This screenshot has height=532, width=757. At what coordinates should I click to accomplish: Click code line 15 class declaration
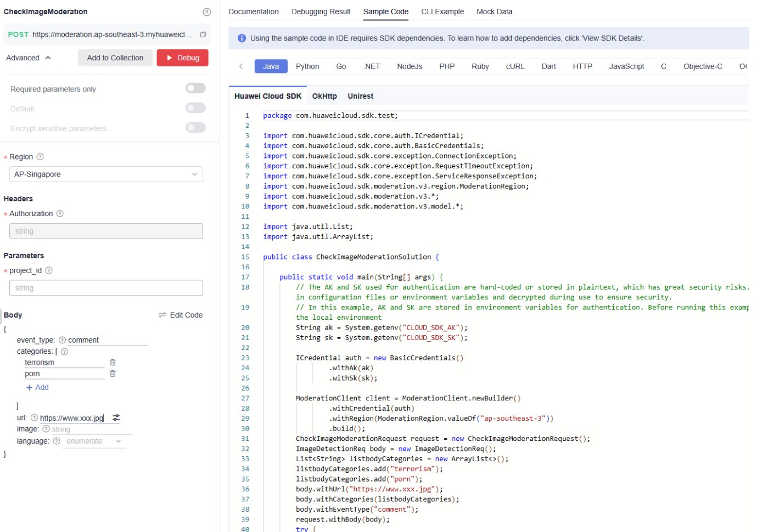pos(351,257)
